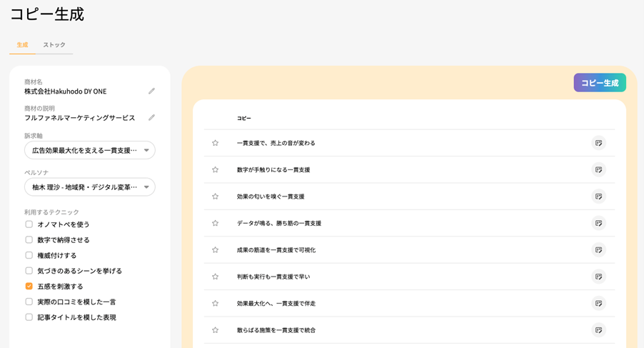Open the ペルソナ dropdown
Image resolution: width=644 pixels, height=348 pixels.
[x=89, y=187]
